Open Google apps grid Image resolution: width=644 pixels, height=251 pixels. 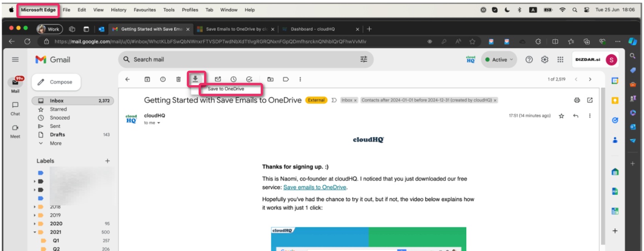(x=560, y=59)
